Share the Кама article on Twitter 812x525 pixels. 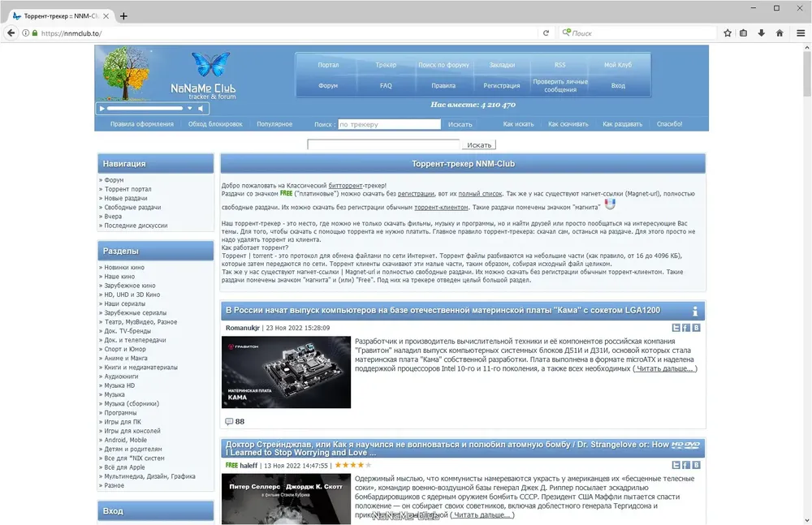coord(676,328)
